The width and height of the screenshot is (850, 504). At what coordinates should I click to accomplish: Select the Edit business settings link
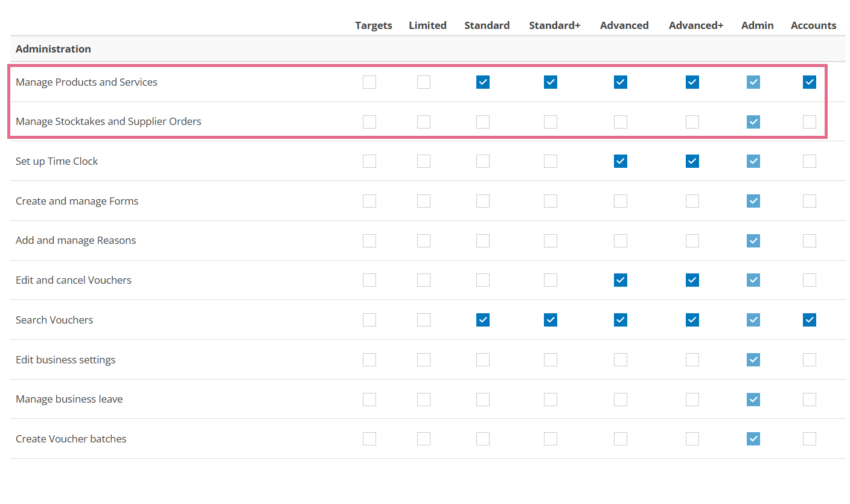point(65,359)
